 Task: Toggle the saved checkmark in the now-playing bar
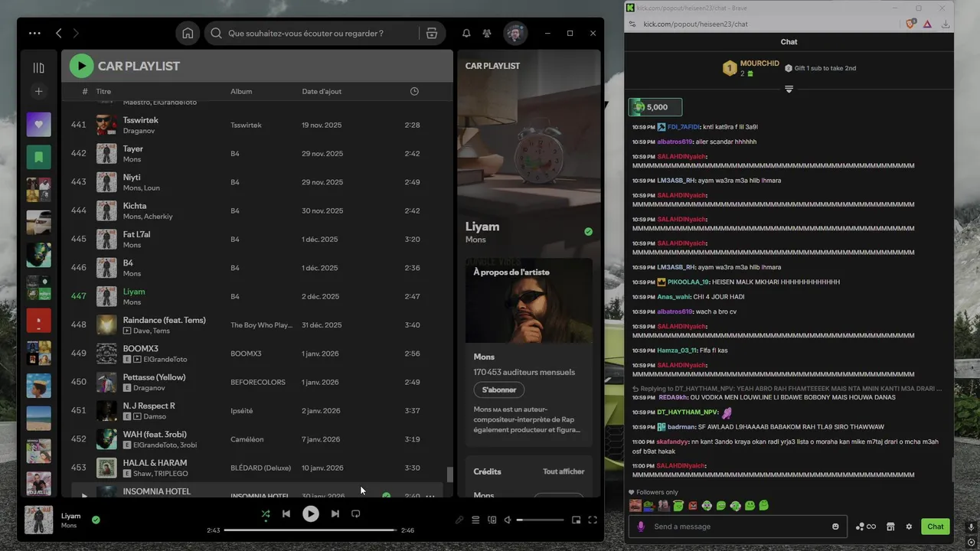96,520
